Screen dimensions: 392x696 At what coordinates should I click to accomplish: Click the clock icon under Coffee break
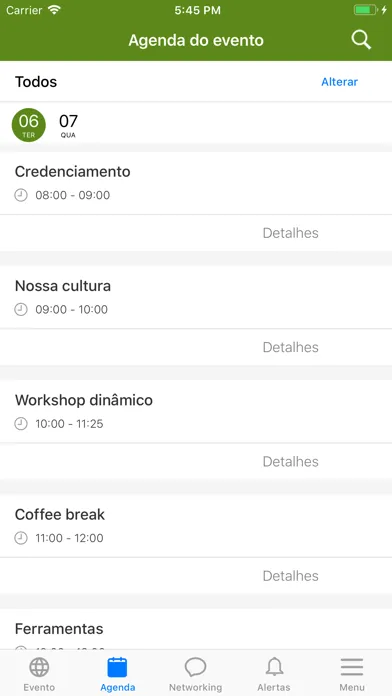coord(21,538)
